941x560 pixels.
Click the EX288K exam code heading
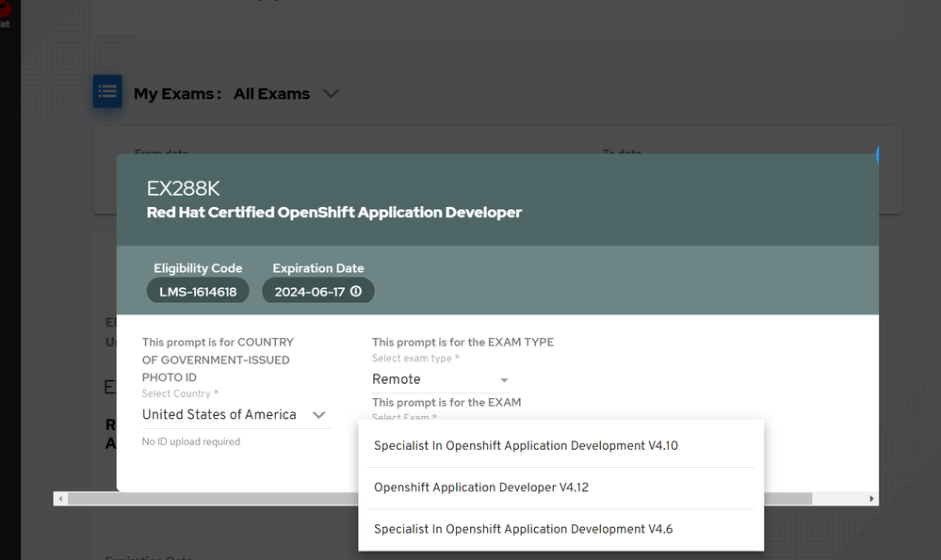click(183, 189)
